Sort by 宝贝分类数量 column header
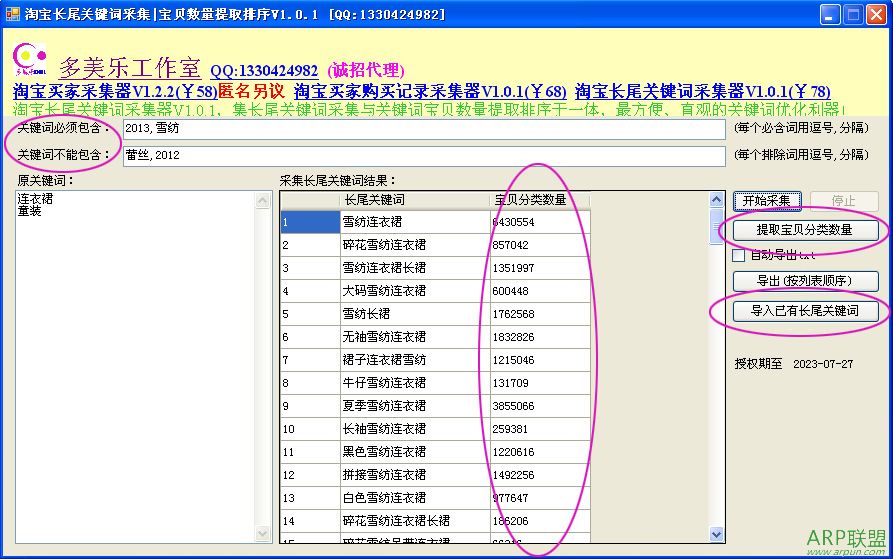 point(531,200)
